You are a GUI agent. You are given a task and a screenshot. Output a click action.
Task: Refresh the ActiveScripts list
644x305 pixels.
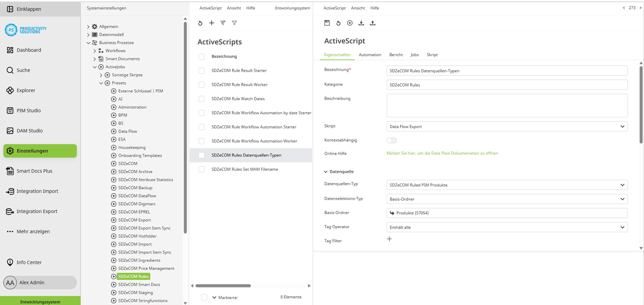[x=200, y=23]
